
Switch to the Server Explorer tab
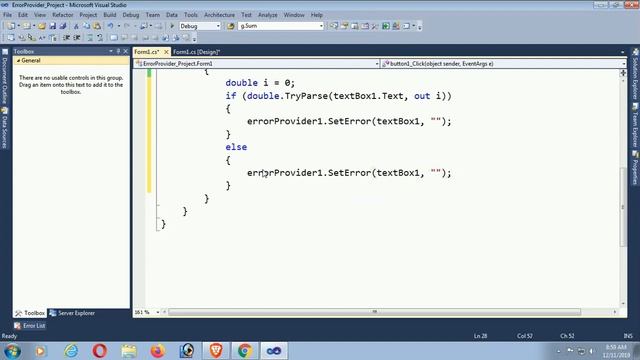(72, 313)
